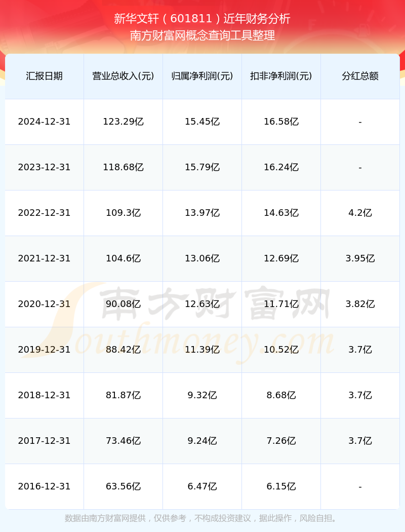Click net profit value 6.47亿
Image resolution: width=405 pixels, height=532 pixels.
[x=202, y=486]
